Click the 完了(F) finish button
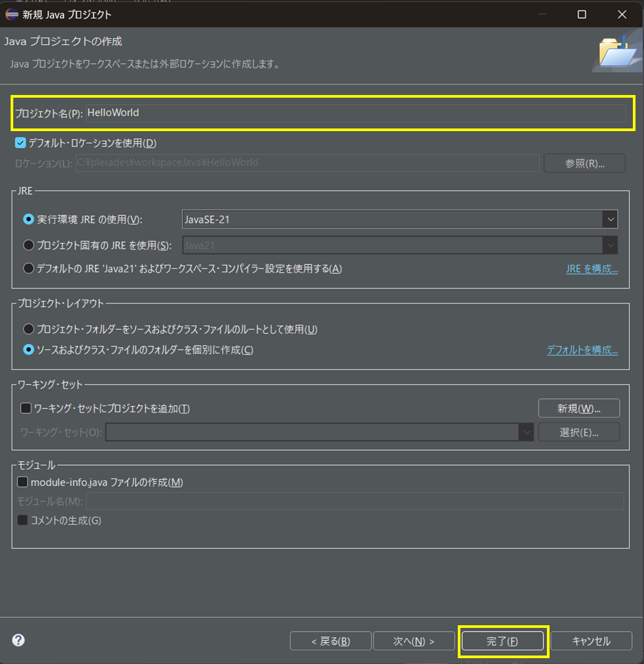Screen dimensions: 644x664 pos(502,641)
